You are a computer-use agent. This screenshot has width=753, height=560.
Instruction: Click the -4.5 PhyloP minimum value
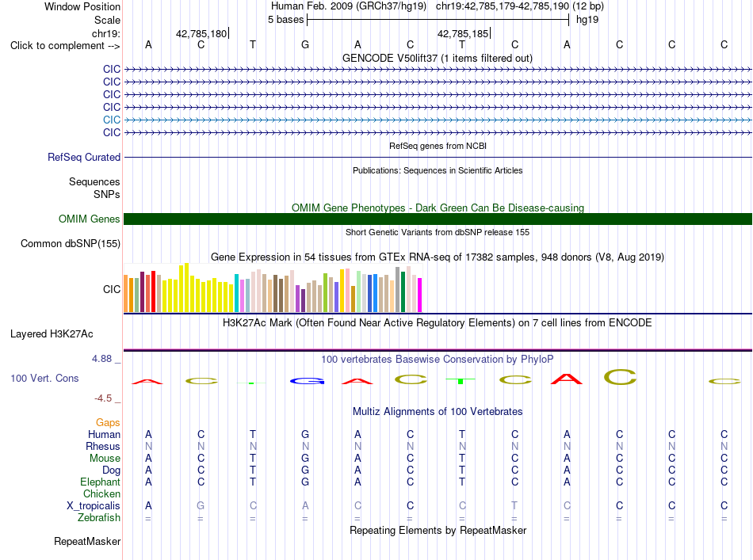tap(103, 398)
